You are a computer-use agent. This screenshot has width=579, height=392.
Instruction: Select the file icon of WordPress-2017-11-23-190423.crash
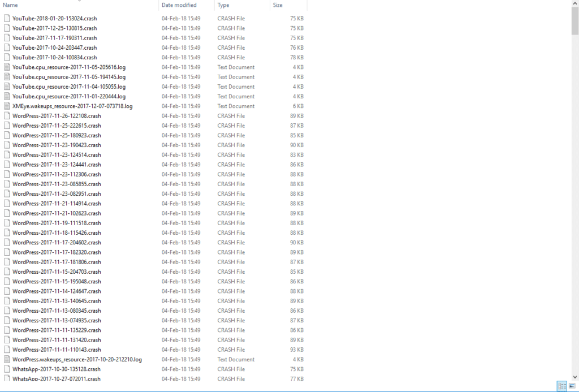(x=7, y=145)
